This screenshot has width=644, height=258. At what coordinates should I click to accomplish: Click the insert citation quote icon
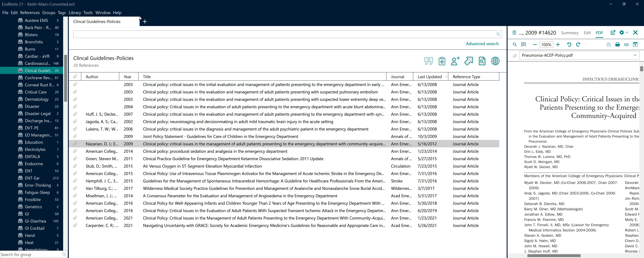tap(429, 61)
